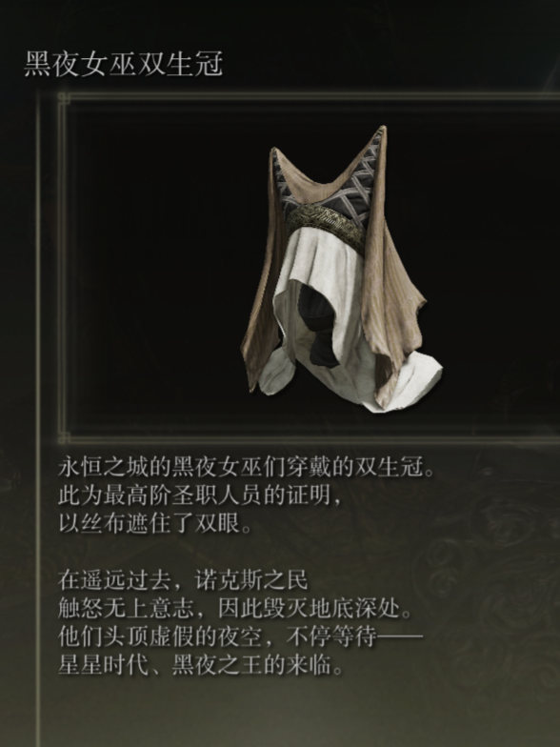Click the line 在遥远过去，诺克斯之民
Image resolution: width=560 pixels, height=747 pixels.
tap(183, 580)
